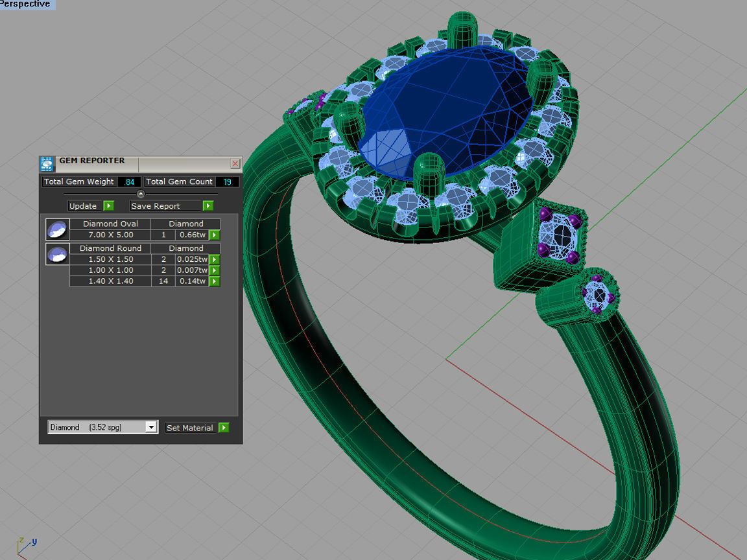Image resolution: width=747 pixels, height=560 pixels.
Task: Select the Diamond Round gem thumbnail
Action: [58, 254]
